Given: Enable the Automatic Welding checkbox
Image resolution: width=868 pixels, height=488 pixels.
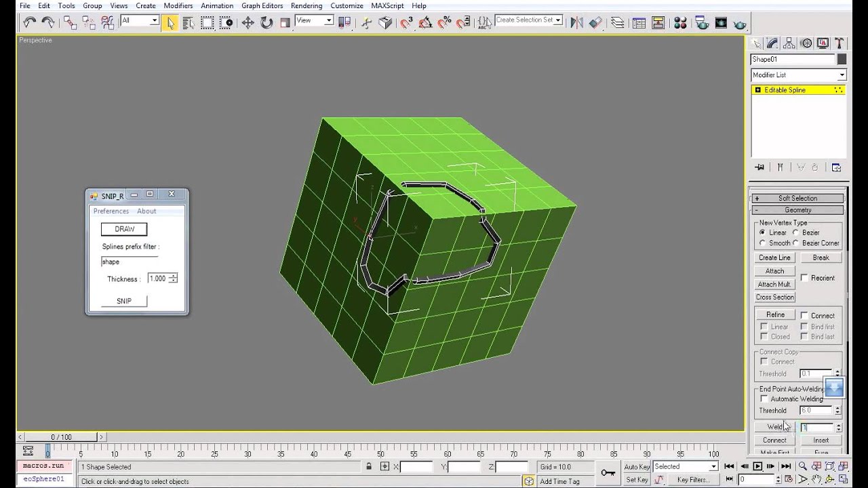Looking at the screenshot, I should click(x=764, y=399).
